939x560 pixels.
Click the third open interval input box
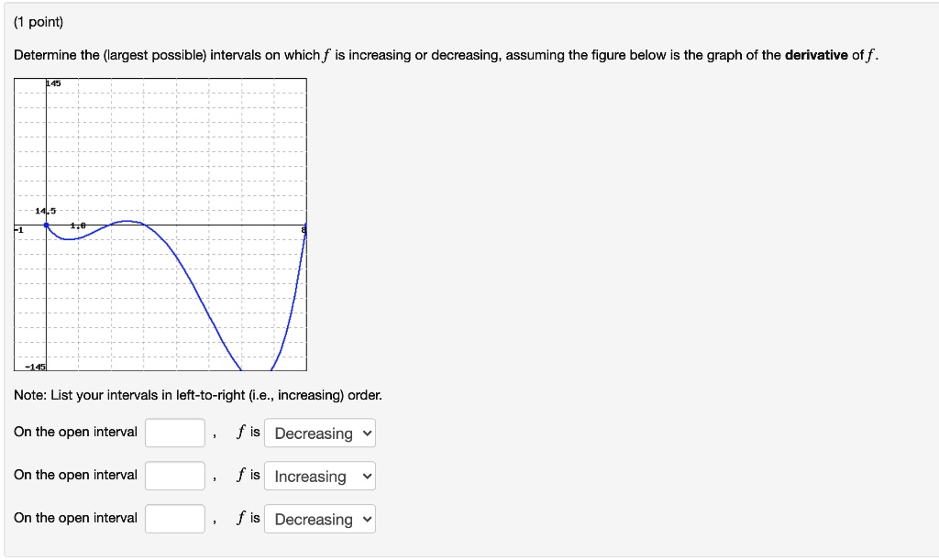(x=174, y=518)
